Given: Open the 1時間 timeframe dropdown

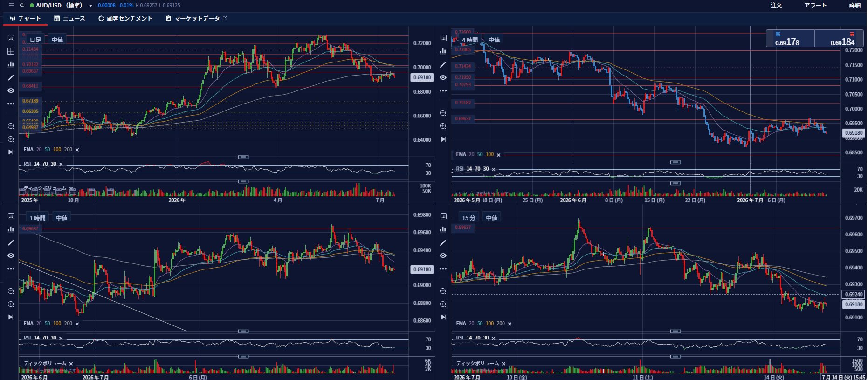Looking at the screenshot, I should 37,218.
